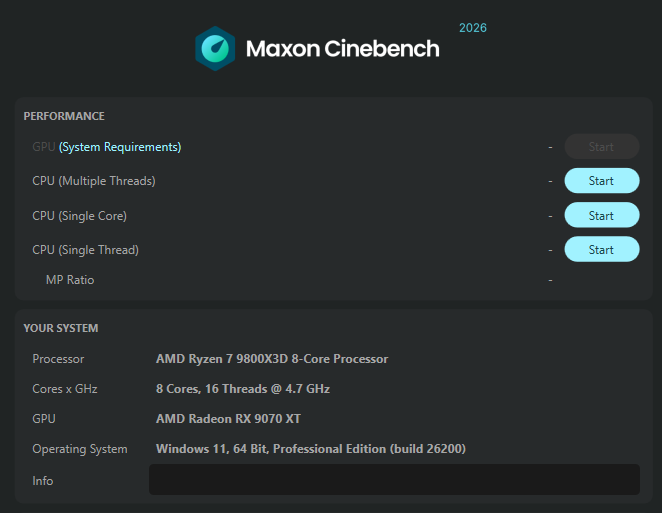Click the AMD Ryzen 7 9800X3D processor value
Viewport: 662px width, 513px height.
point(272,359)
